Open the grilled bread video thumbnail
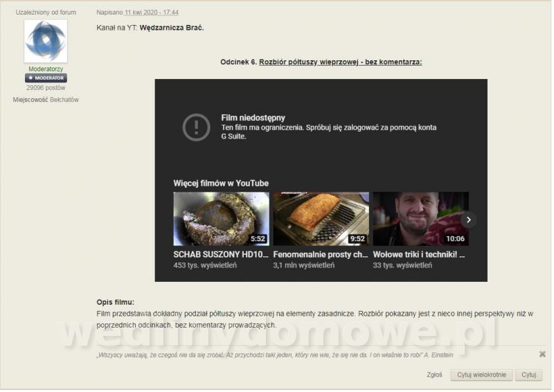The image size is (554, 392). (321, 219)
